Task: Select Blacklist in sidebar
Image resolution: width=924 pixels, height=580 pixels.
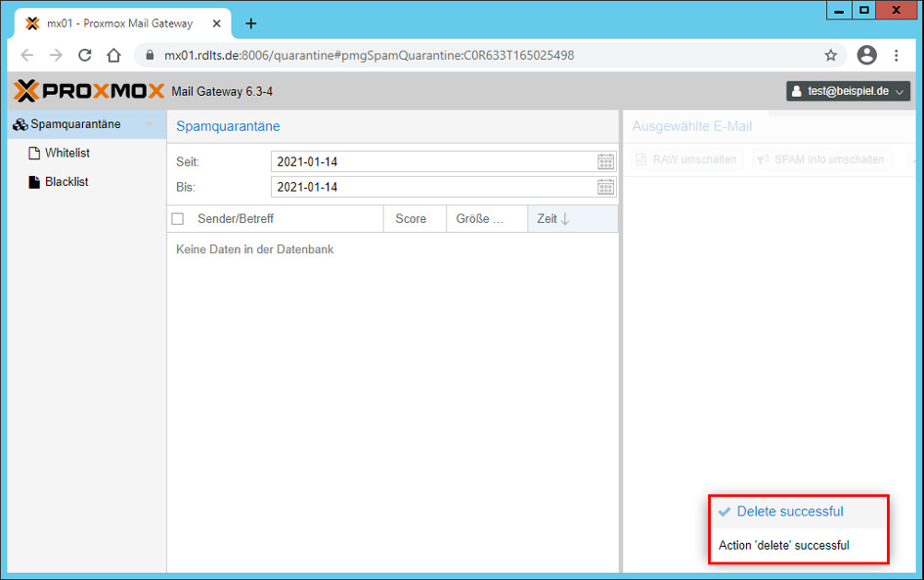Action: [66, 182]
